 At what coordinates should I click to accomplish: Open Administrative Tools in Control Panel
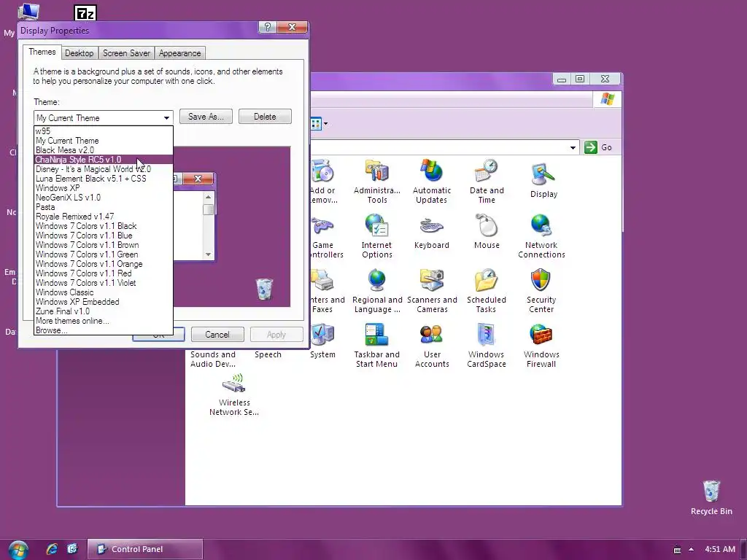click(377, 182)
